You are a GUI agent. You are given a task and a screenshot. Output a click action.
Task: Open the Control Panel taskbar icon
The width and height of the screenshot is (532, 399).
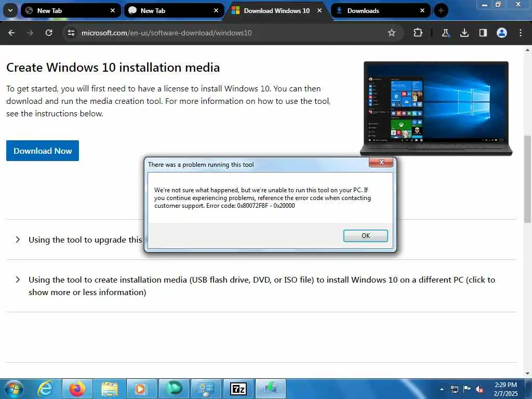[206, 389]
